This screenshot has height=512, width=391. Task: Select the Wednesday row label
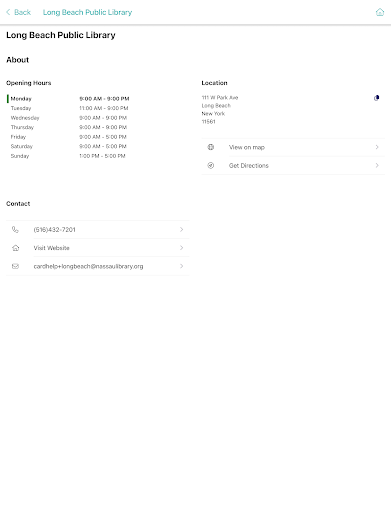(x=25, y=118)
